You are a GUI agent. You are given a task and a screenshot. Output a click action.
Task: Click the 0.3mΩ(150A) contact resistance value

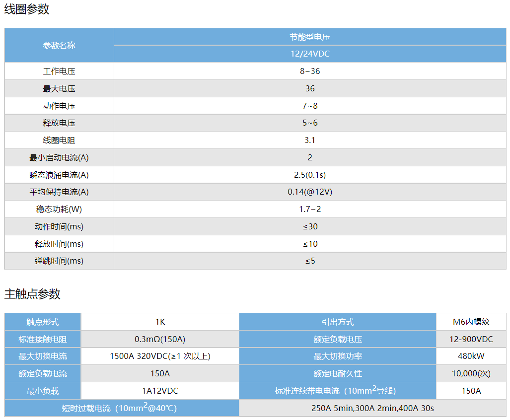tap(160, 339)
